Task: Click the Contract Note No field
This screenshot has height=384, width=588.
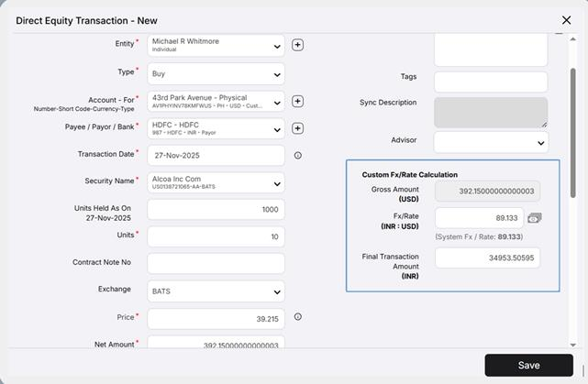Action: [216, 263]
